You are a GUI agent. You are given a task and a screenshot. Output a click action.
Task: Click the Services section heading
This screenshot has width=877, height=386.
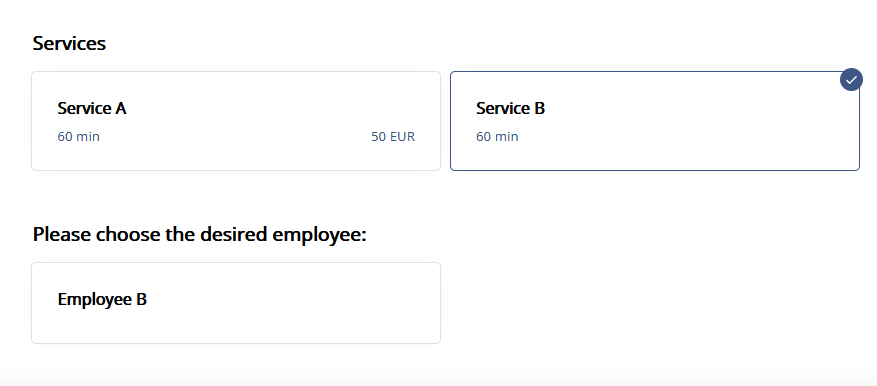[69, 43]
